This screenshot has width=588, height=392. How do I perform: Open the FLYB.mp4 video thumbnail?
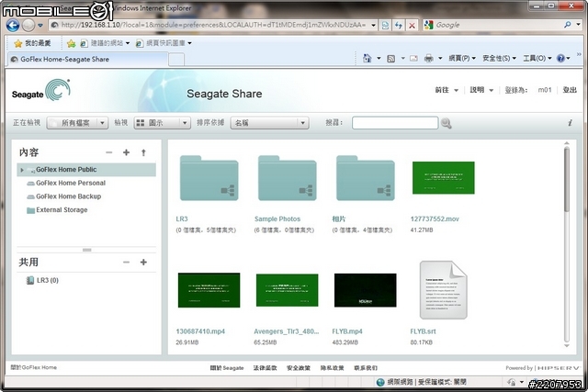click(366, 290)
